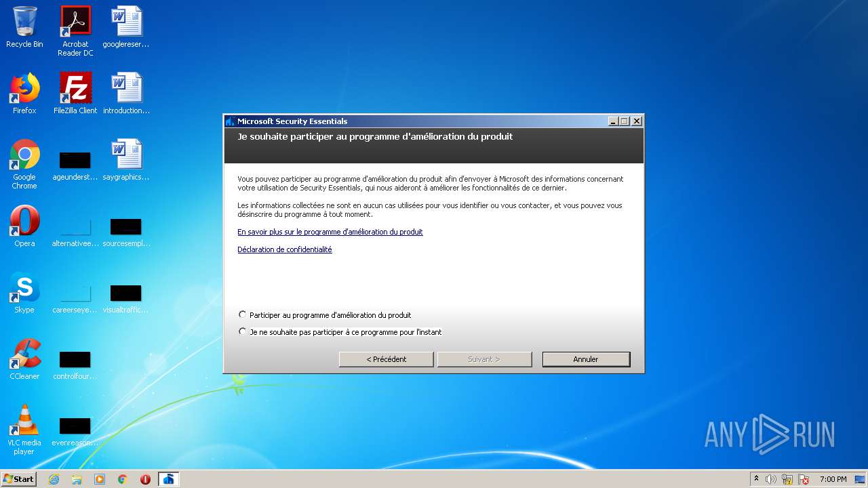Launch CCleaner desktop shortcut

click(24, 359)
